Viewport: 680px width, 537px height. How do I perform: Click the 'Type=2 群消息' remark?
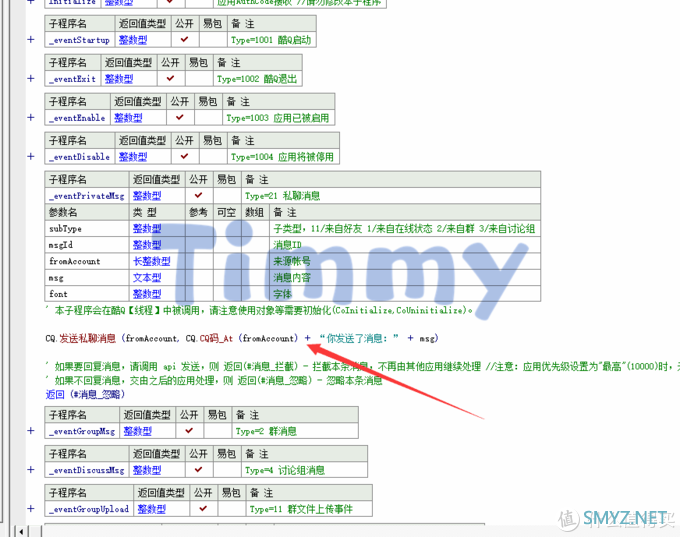266,431
